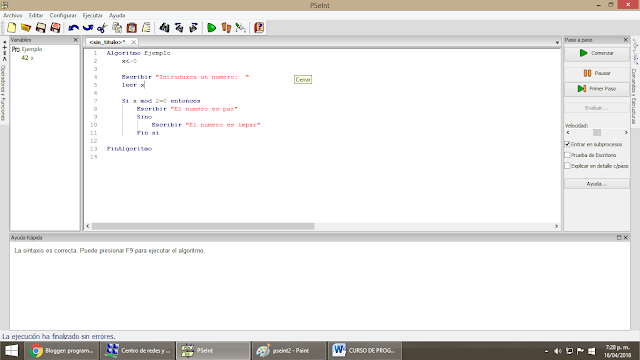Screen dimensions: 640x360
Task: Switch to pseint2 - Paint in taskbar
Action: (x=289, y=351)
